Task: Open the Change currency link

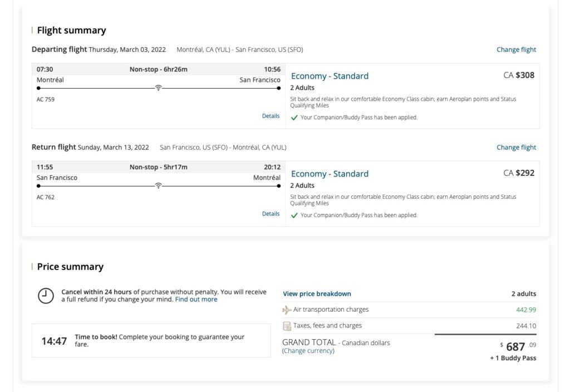Action: [x=308, y=351]
